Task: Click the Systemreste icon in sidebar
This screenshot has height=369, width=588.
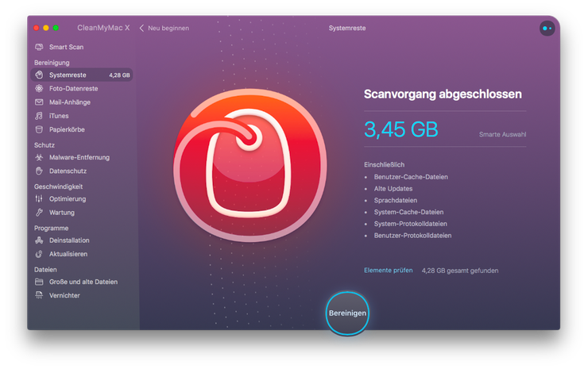Action: pos(39,75)
